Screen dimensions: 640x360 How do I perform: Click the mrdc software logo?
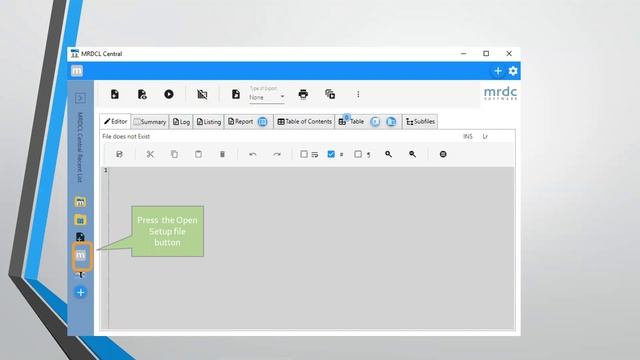pos(500,93)
